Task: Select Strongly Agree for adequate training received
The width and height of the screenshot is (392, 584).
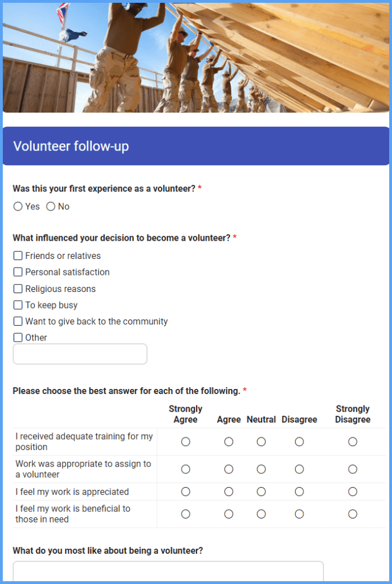Action: tap(185, 441)
